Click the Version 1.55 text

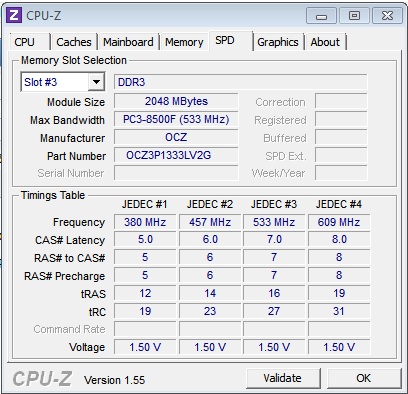[114, 380]
